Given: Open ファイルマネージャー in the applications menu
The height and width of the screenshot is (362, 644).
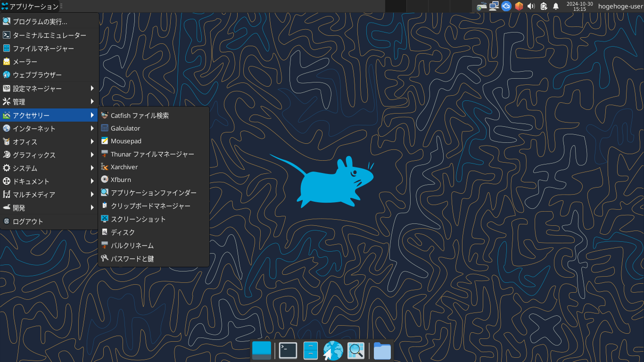Looking at the screenshot, I should click(50, 49).
